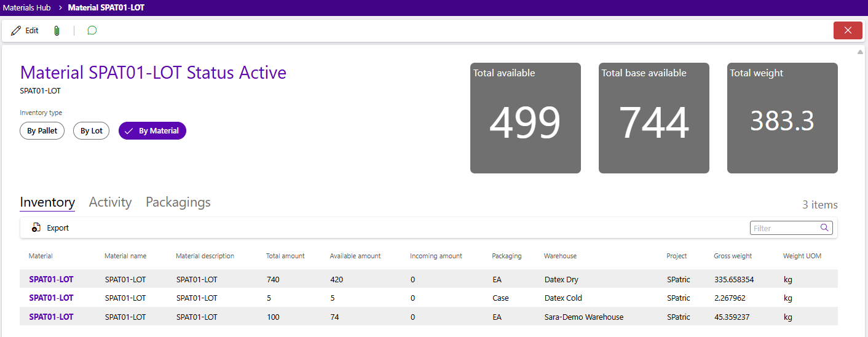Click the magnifier icon in Filter box
Image resolution: width=868 pixels, height=337 pixels.
pos(824,228)
